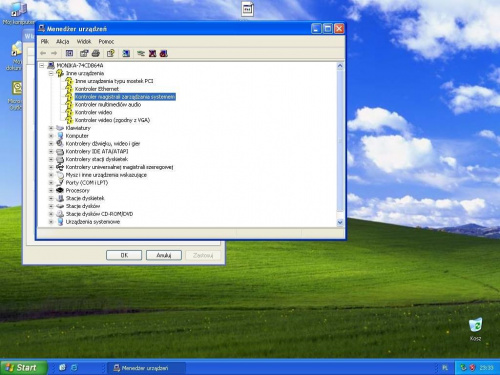This screenshot has height=375, width=500.
Task: Click the scrollbar down arrow in device list
Action: (340, 222)
